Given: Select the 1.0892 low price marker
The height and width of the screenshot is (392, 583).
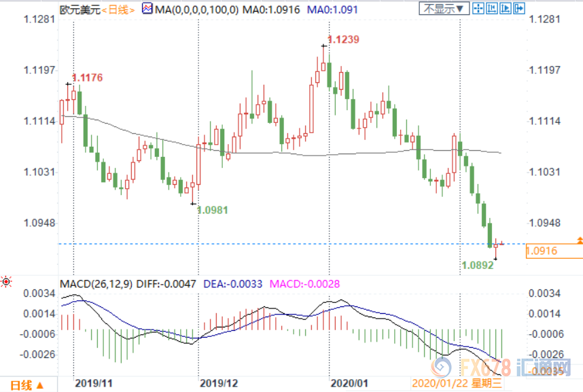Looking at the screenshot, I should click(476, 266).
